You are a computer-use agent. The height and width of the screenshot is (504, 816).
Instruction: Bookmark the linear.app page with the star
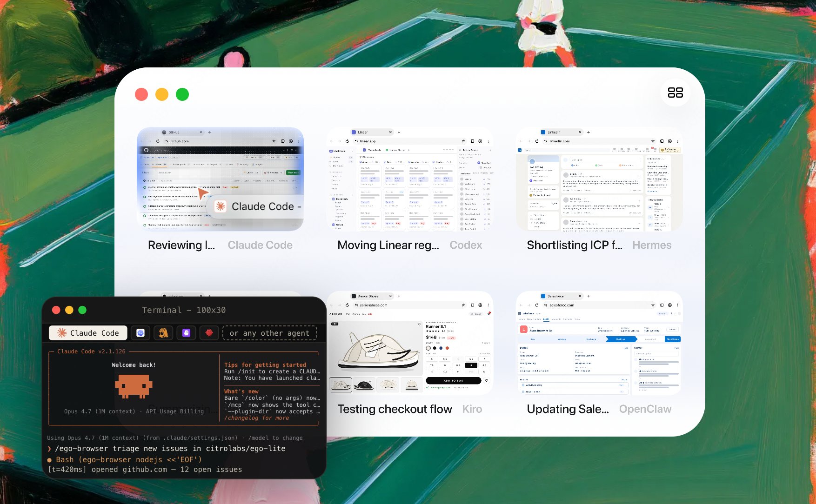click(x=463, y=141)
